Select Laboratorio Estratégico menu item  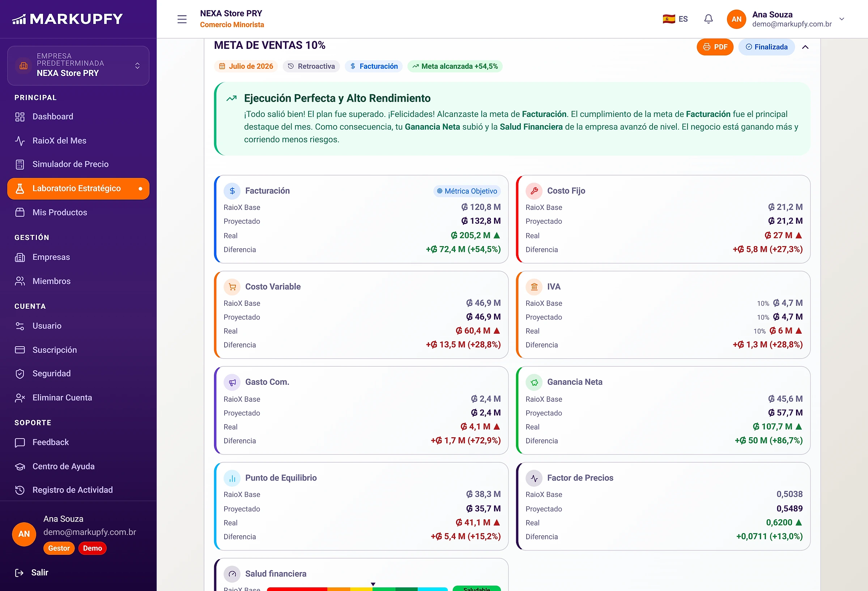(x=78, y=189)
